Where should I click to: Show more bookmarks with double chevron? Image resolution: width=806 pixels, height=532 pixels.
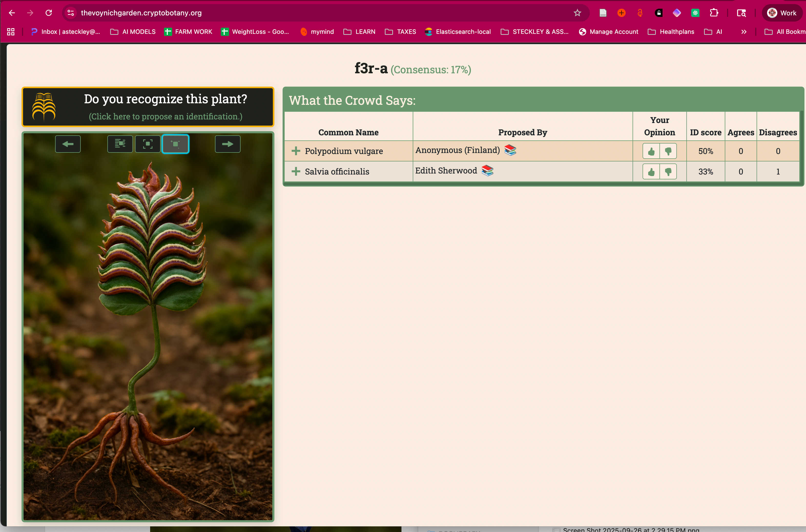point(743,32)
